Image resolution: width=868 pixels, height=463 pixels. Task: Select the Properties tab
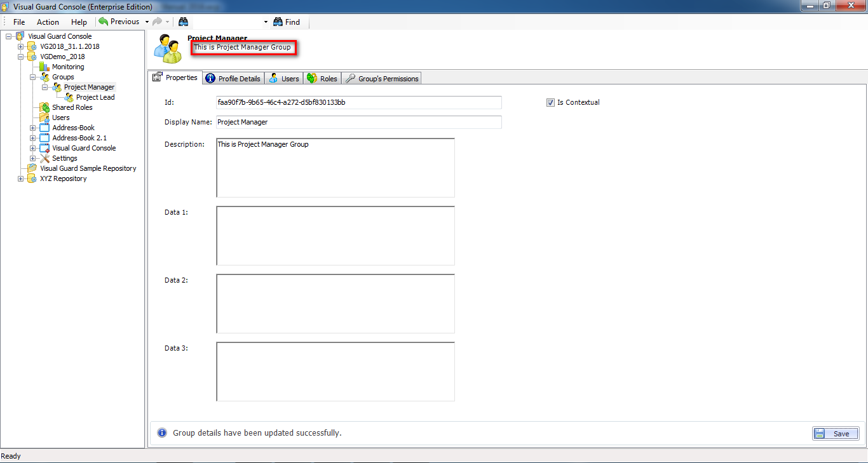175,77
